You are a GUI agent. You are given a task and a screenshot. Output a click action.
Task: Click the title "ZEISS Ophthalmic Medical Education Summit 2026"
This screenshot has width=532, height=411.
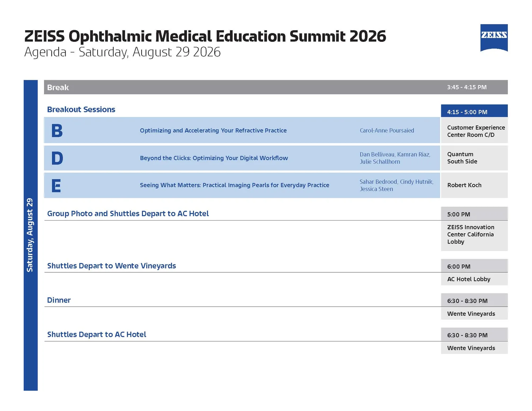[205, 36]
